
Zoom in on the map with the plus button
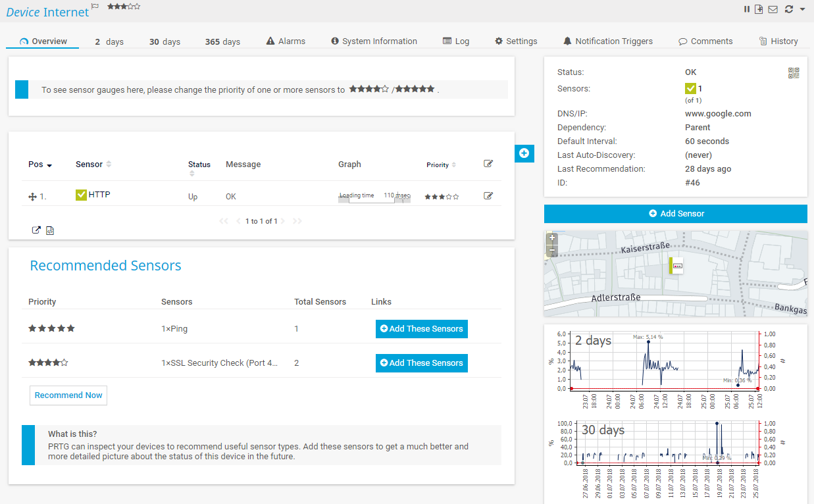(552, 238)
